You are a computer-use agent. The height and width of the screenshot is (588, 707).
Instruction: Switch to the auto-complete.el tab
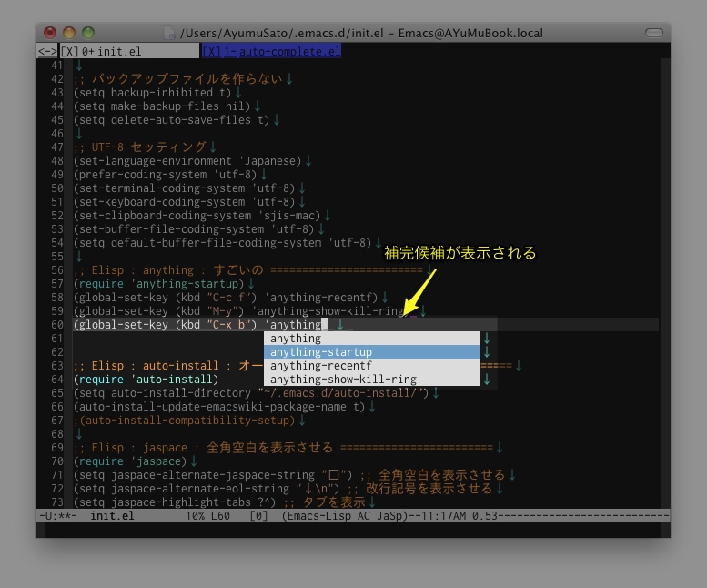point(289,52)
